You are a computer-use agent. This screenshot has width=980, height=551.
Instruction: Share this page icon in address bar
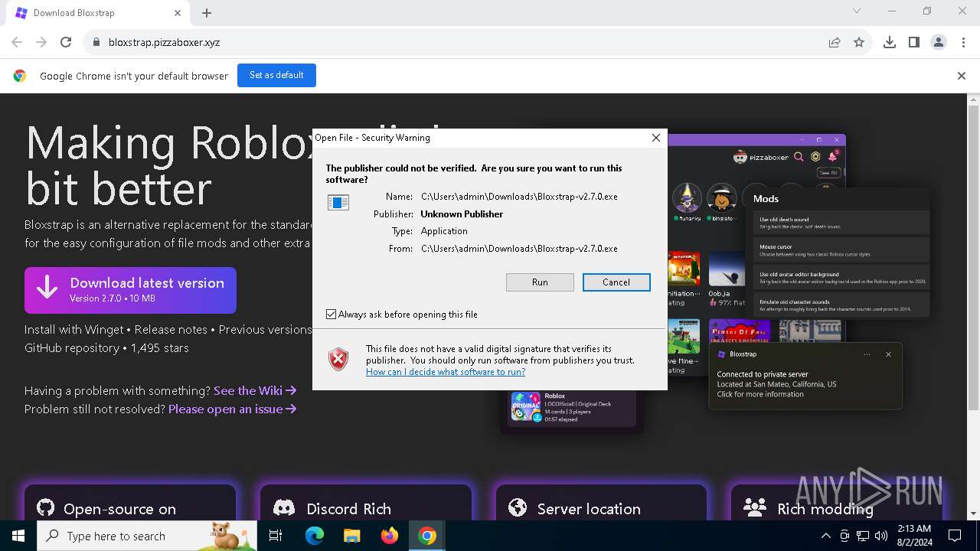click(835, 42)
